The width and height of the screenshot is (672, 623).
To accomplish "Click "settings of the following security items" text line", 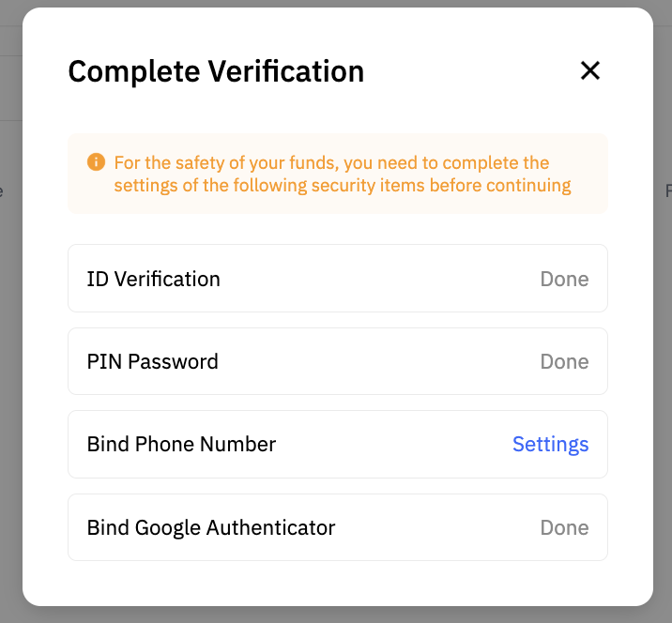I will (343, 185).
